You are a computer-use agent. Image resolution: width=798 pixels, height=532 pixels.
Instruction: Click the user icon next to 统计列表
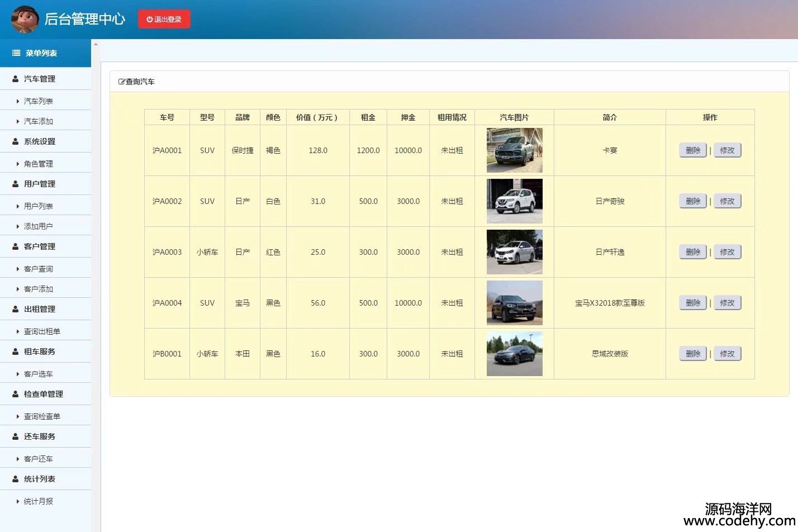click(x=16, y=479)
